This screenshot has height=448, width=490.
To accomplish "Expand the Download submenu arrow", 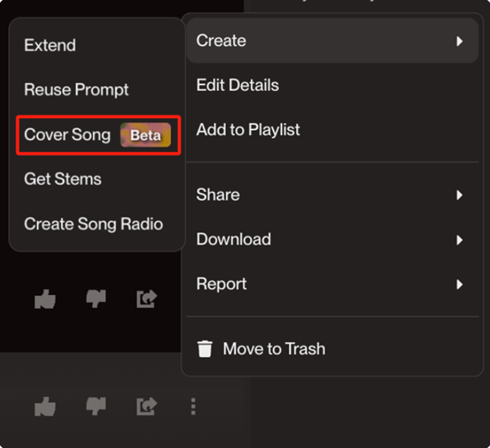I will (459, 239).
